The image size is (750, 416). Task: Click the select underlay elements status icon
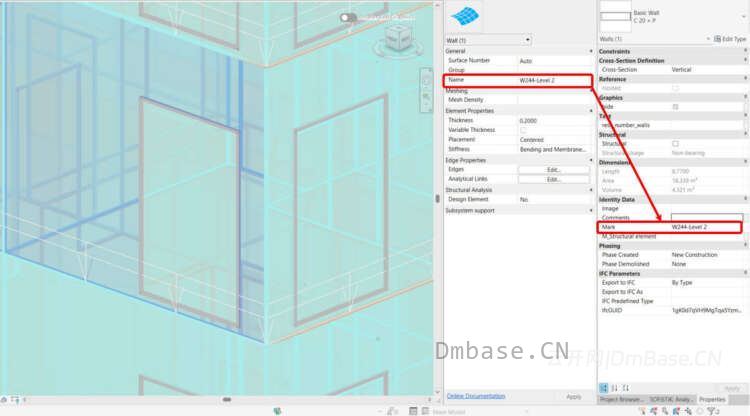point(653,411)
